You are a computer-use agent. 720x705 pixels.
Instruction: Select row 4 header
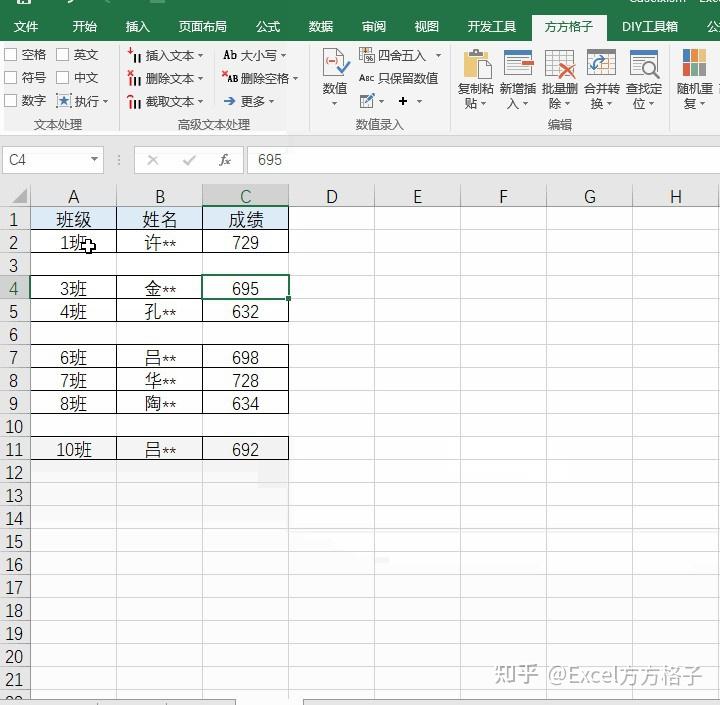[x=14, y=288]
